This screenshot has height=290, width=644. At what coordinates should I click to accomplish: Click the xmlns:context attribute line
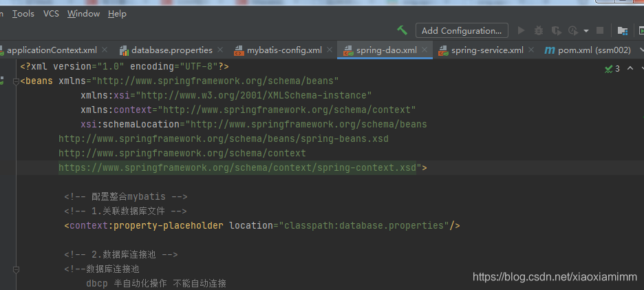[248, 110]
